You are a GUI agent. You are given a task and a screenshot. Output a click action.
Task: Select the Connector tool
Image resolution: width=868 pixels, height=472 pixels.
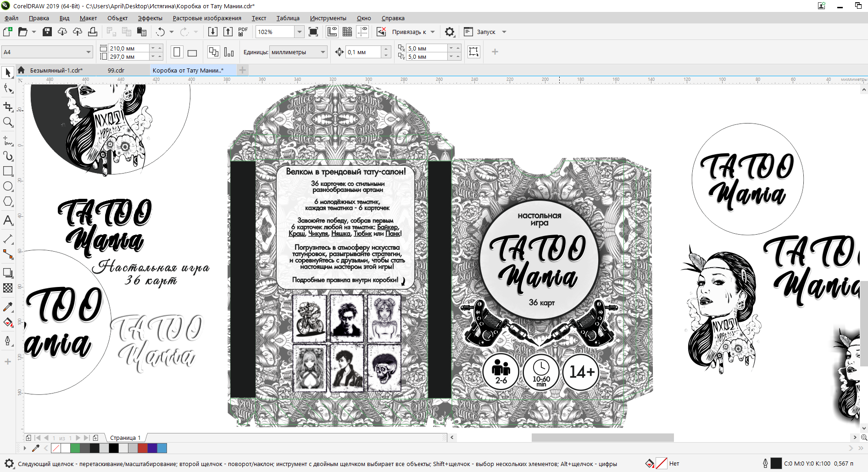8,254
